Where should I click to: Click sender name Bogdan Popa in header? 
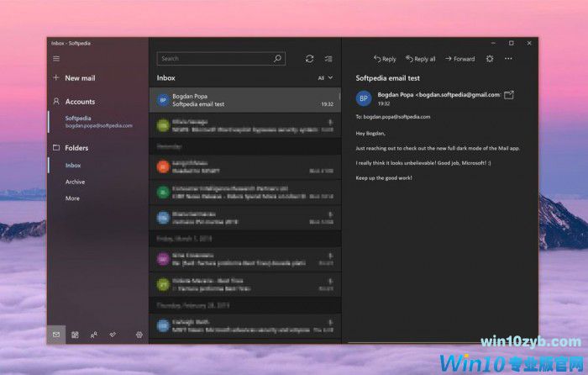(x=396, y=95)
